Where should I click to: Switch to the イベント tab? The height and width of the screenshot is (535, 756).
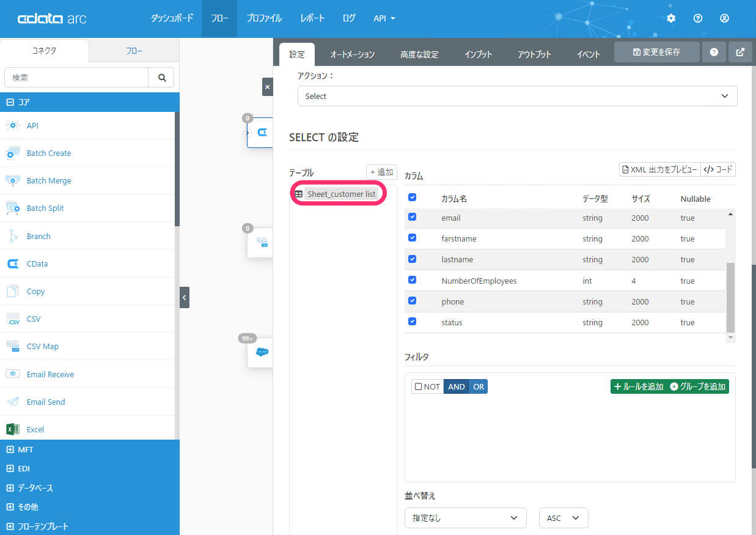588,54
